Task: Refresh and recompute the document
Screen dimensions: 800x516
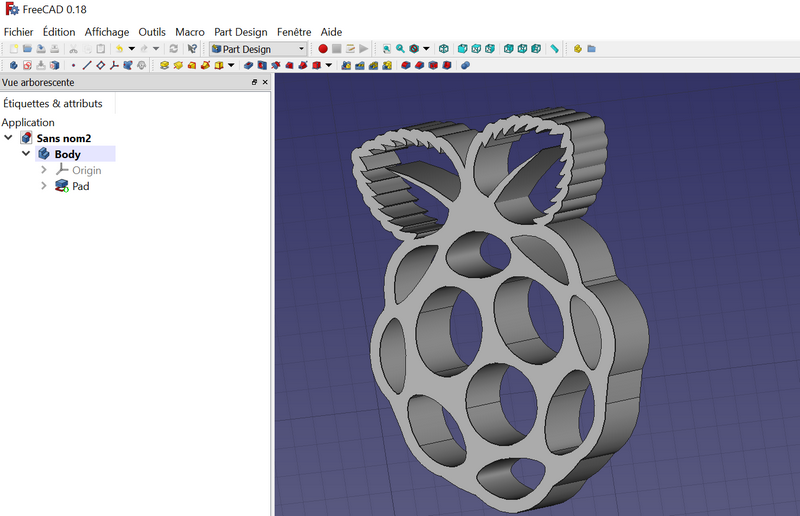Action: point(173,49)
